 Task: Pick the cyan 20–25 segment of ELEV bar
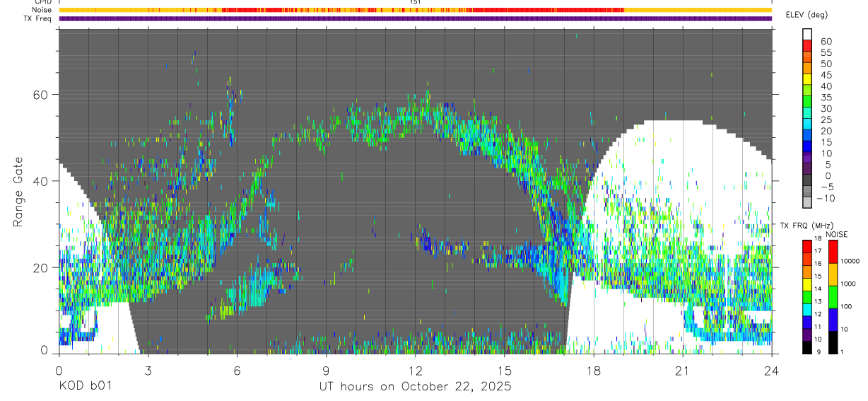807,123
